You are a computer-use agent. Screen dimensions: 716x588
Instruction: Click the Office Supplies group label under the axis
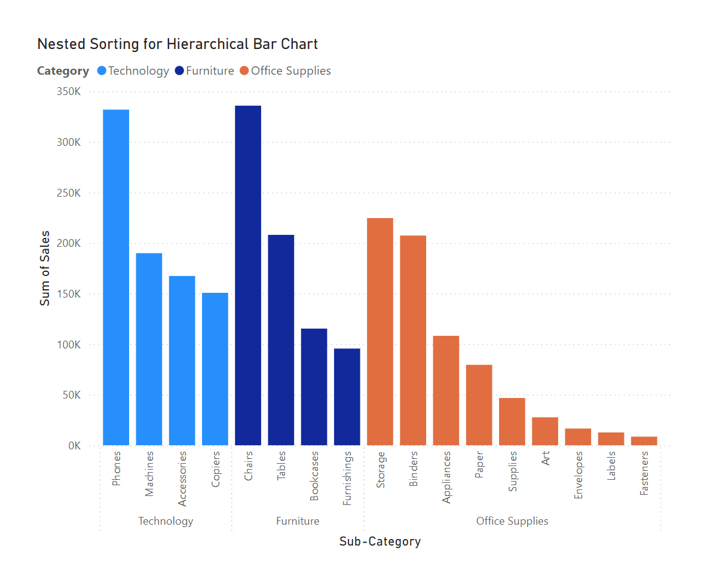tap(512, 521)
